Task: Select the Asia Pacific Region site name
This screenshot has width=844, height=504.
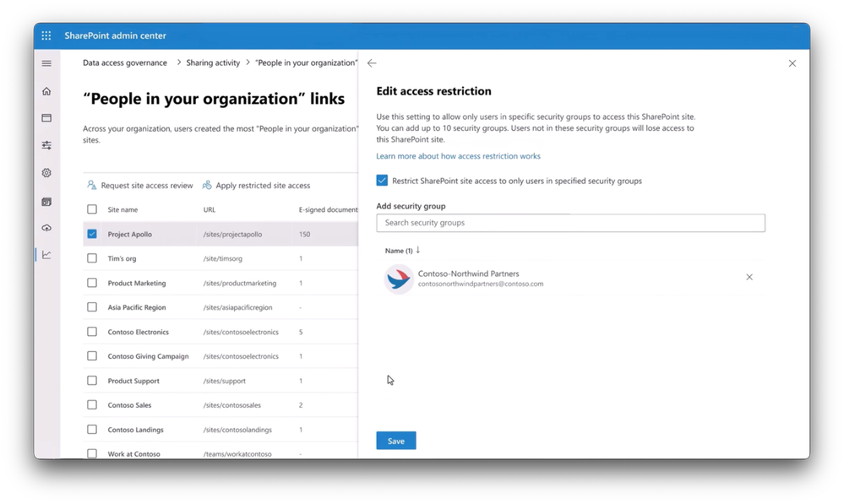Action: 137,307
